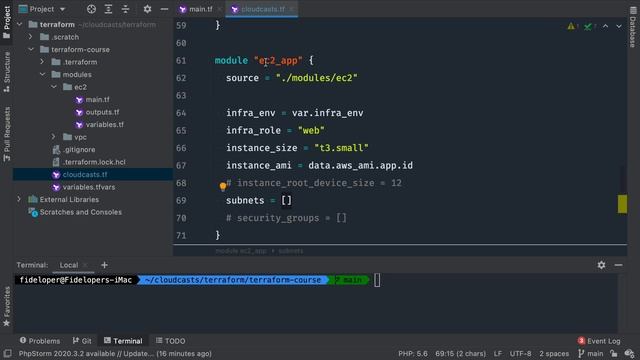640x360 pixels.
Task: Open the Project tool window stripe
Action: coord(7,22)
